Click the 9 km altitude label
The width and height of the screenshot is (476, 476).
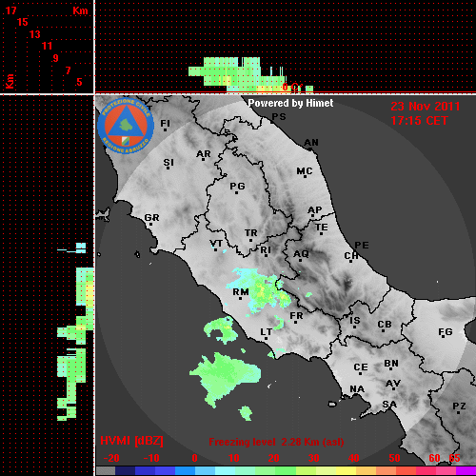pos(55,58)
